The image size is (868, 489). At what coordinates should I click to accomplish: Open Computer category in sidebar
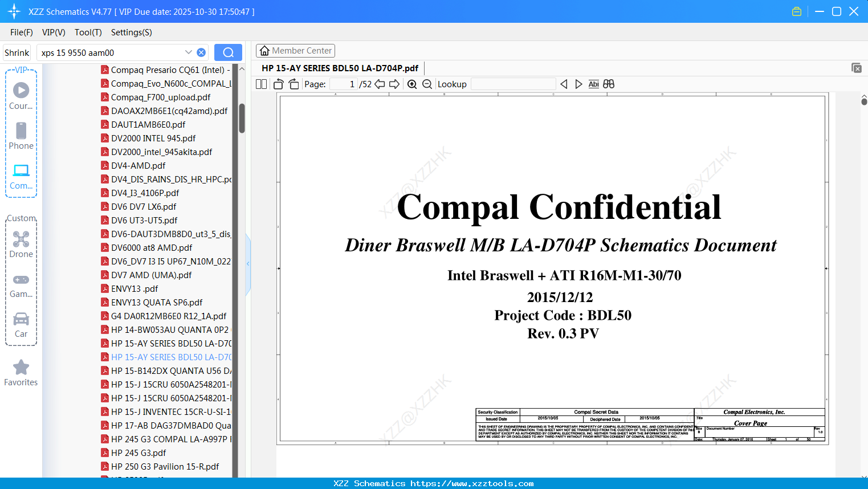pyautogui.click(x=21, y=176)
